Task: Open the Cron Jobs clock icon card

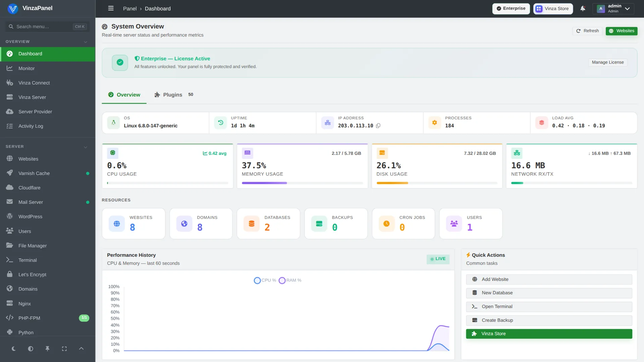Action: 387,224
